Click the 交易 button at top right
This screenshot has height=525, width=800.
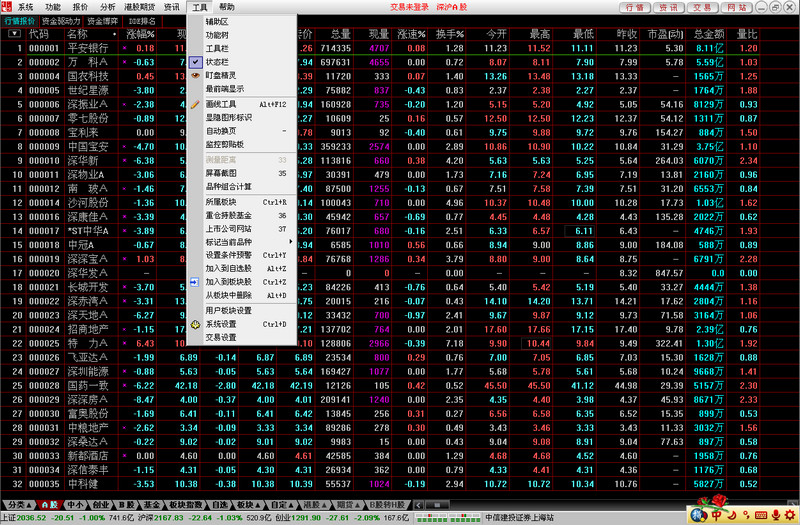(703, 7)
